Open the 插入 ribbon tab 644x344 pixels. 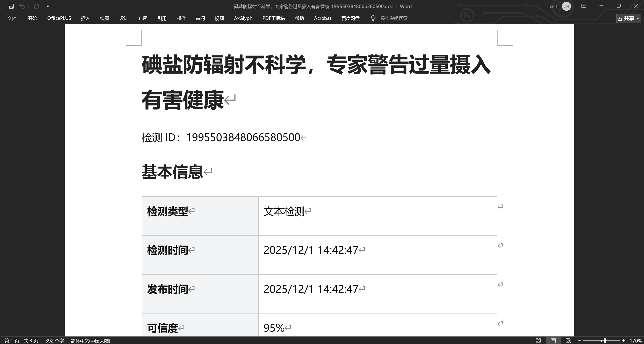point(85,18)
